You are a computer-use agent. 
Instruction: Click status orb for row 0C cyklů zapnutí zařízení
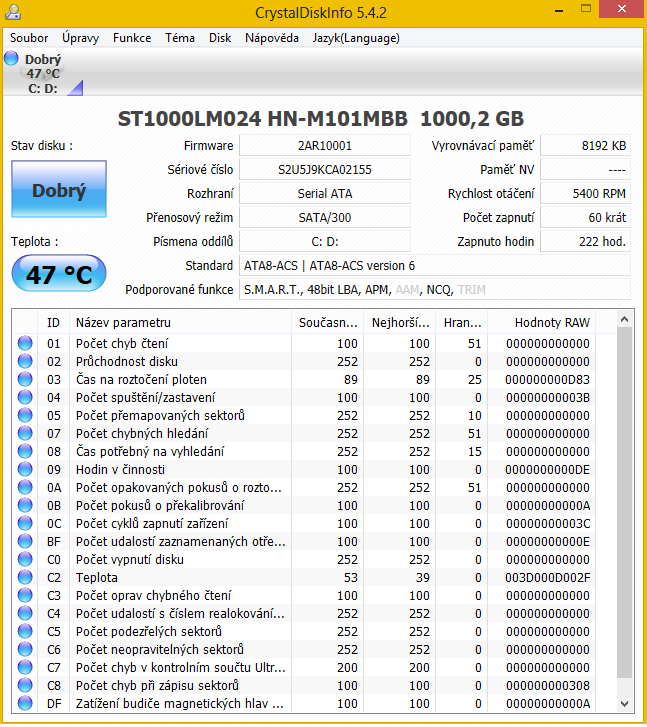[x=25, y=523]
